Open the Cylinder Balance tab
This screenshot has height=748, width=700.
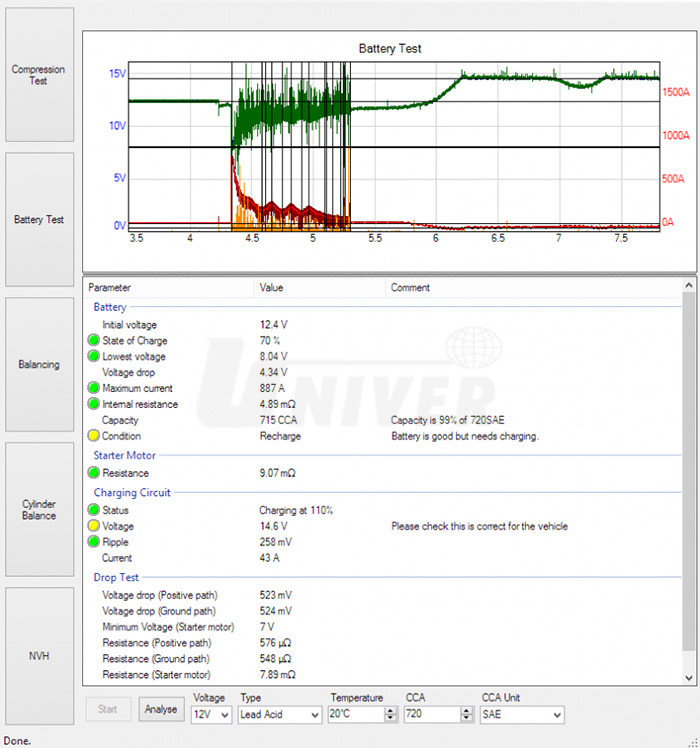38,510
